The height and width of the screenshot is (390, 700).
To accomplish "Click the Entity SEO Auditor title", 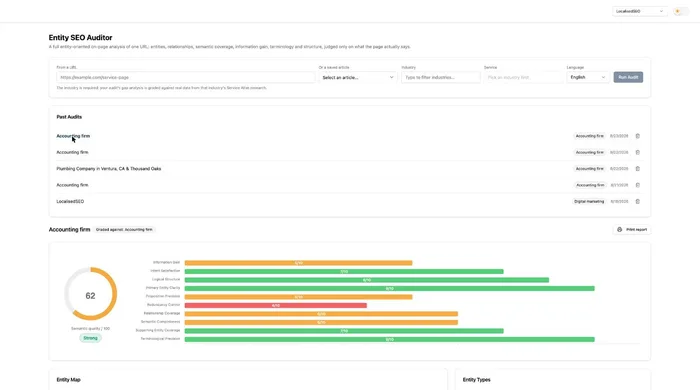I will click(80, 37).
